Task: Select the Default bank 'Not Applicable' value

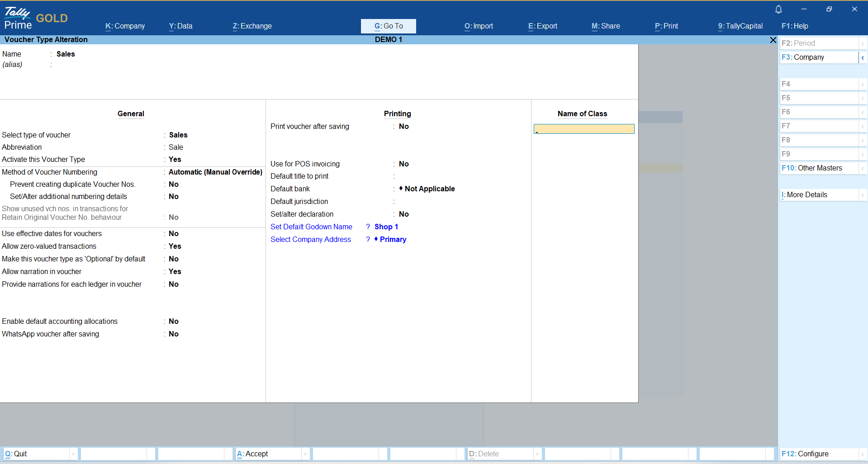Action: coord(429,189)
